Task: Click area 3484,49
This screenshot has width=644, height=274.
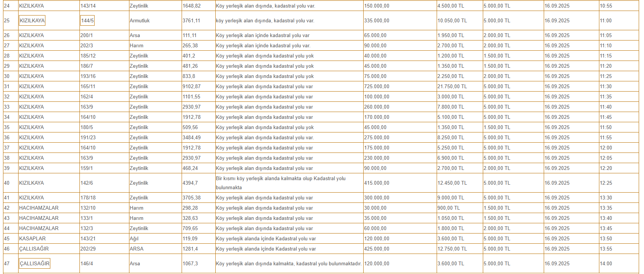Action: pyautogui.click(x=191, y=137)
